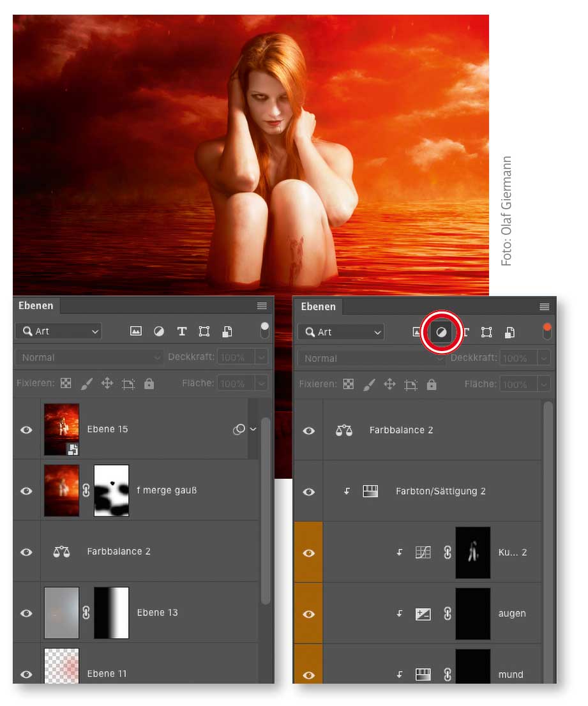The height and width of the screenshot is (706, 588).
Task: Click Farbbalance balance icon in left panel
Action: tap(62, 551)
